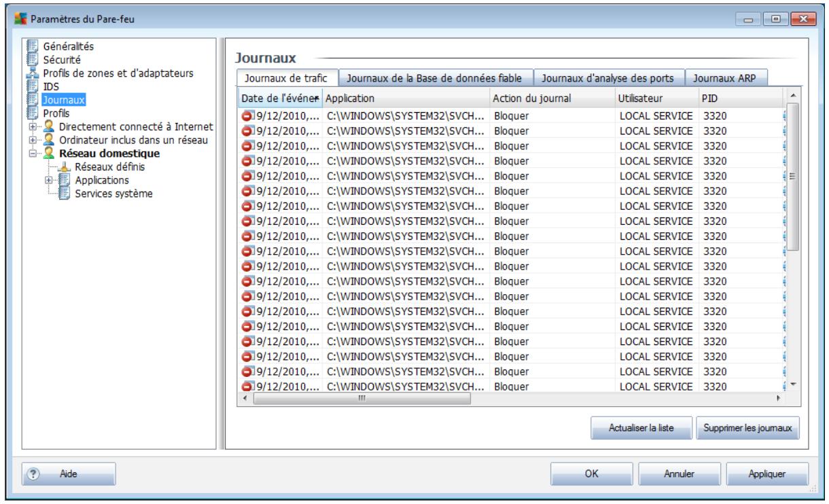Click the Profils de zones et d'adaptateurs icon
The width and height of the screenshot is (829, 504).
(x=33, y=73)
